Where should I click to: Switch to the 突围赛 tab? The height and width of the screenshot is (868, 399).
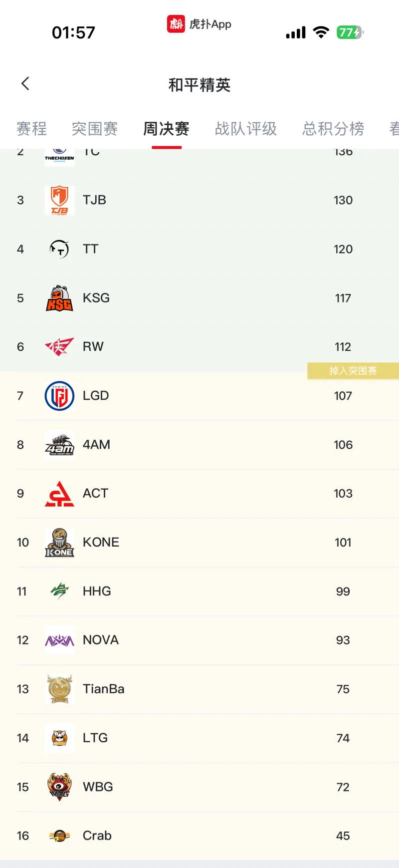(x=95, y=129)
